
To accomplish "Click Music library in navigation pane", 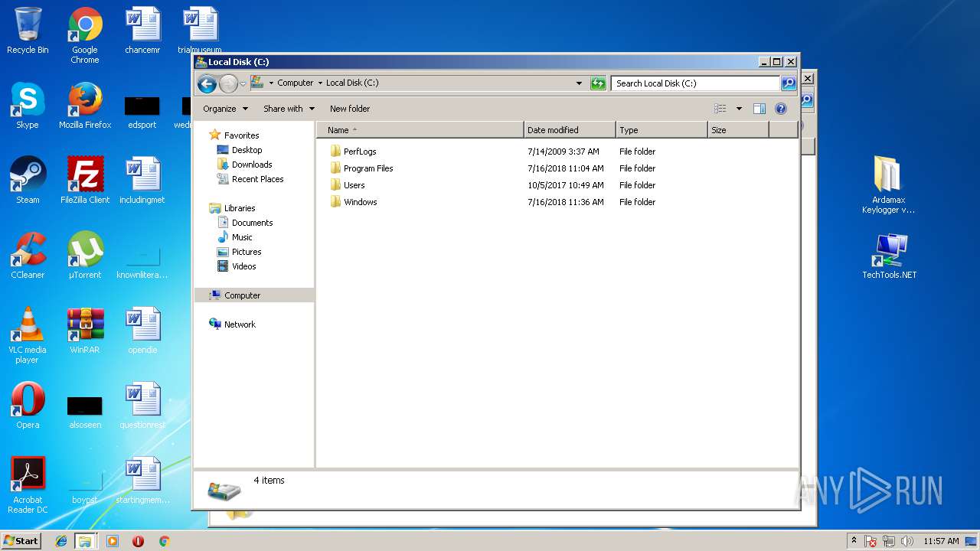I will tap(234, 237).
